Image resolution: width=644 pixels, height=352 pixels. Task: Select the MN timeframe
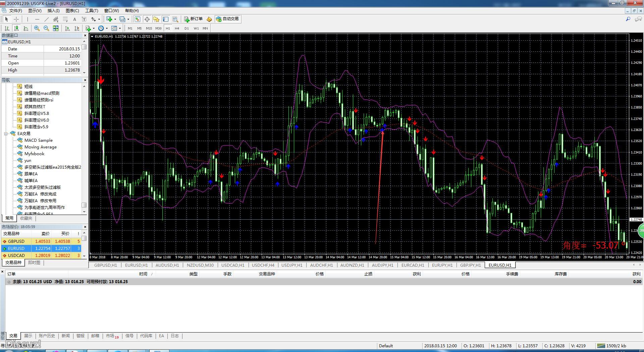pos(205,28)
